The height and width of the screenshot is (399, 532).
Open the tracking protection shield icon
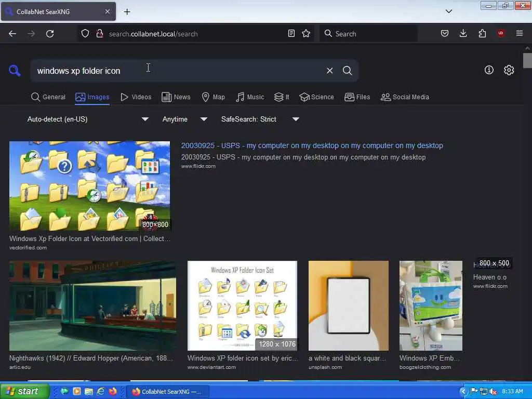[85, 34]
